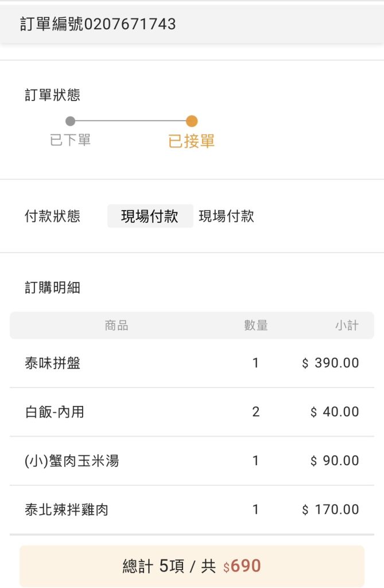The width and height of the screenshot is (384, 588).
Task: Click the 小計 column header
Action: click(x=347, y=326)
